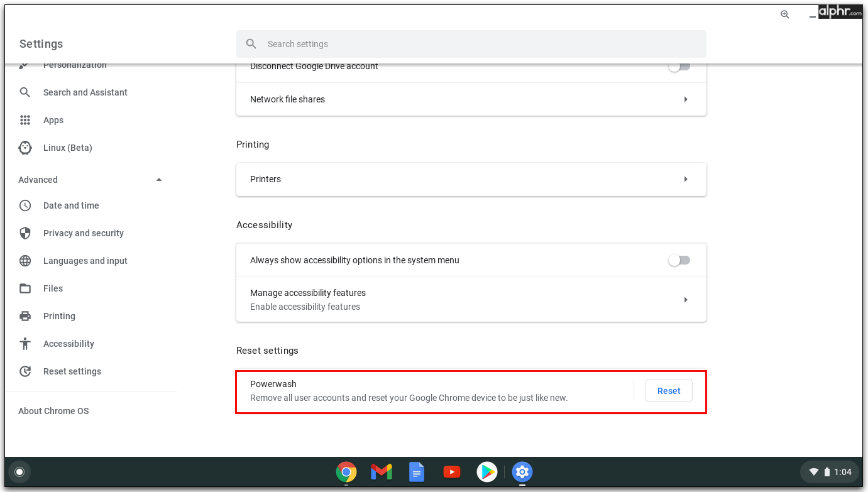Open Google Docs shelf icon
The width and height of the screenshot is (868, 492).
417,472
